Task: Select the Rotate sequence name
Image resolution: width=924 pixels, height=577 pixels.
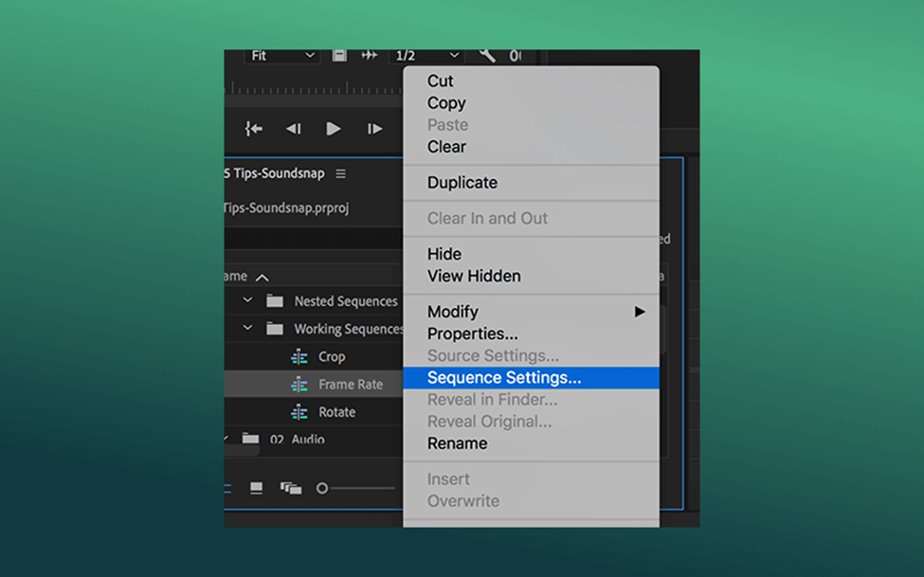Action: [337, 412]
